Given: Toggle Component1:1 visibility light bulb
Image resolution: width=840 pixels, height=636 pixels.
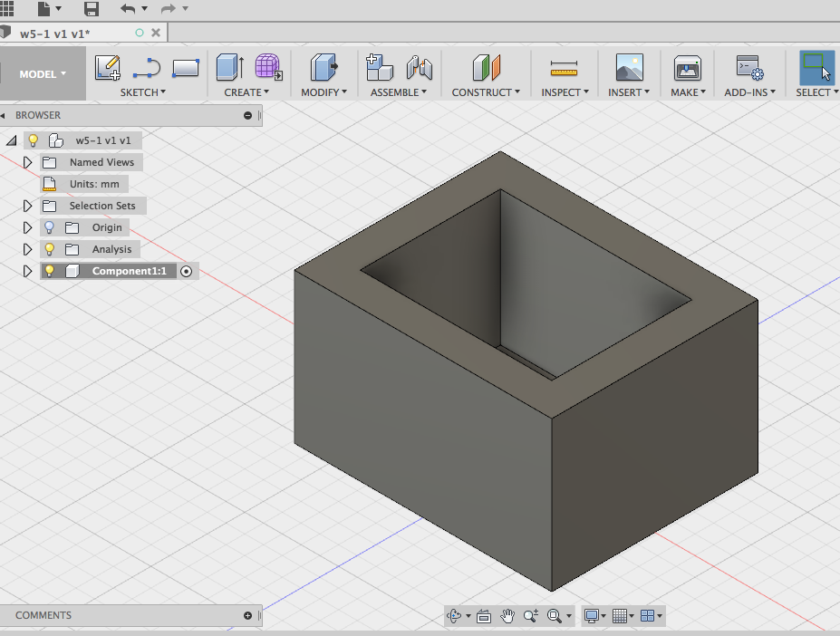Looking at the screenshot, I should (49, 271).
